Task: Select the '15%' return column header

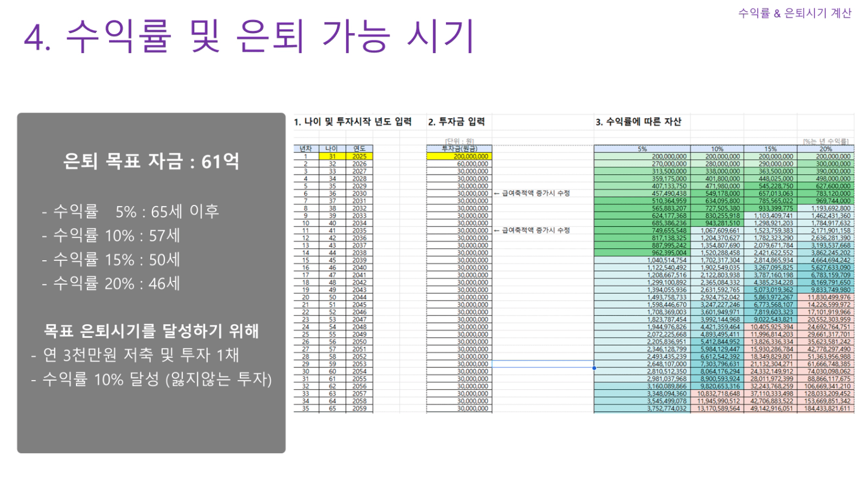Action: click(x=770, y=148)
